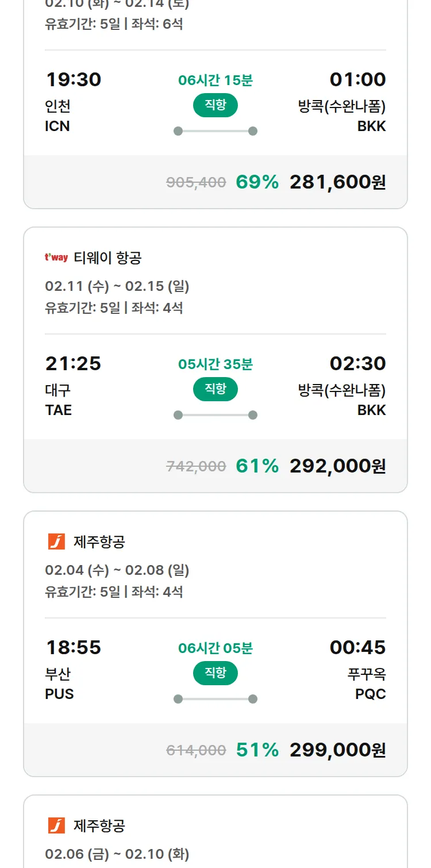Tap the 직항 badge on the Busan flight
The image size is (431, 868).
click(x=215, y=673)
